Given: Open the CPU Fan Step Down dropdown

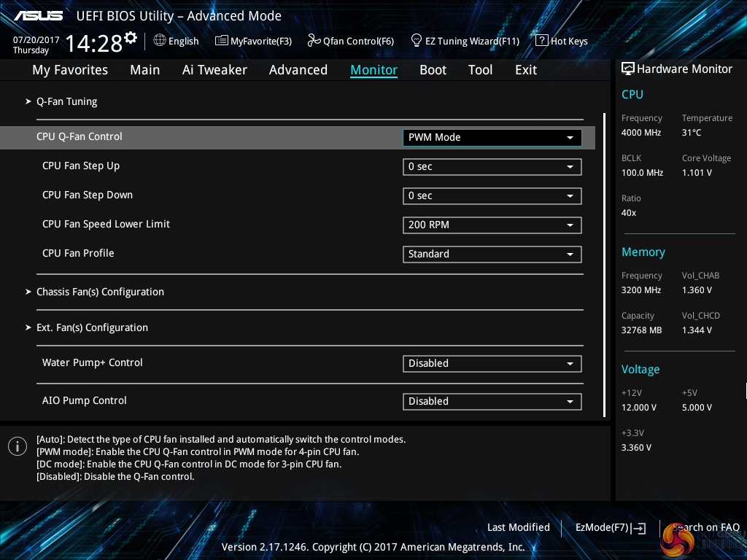Looking at the screenshot, I should tap(492, 195).
